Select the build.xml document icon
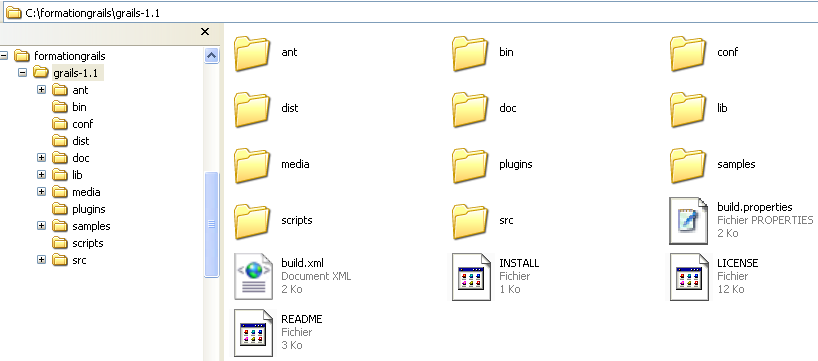 (253, 276)
